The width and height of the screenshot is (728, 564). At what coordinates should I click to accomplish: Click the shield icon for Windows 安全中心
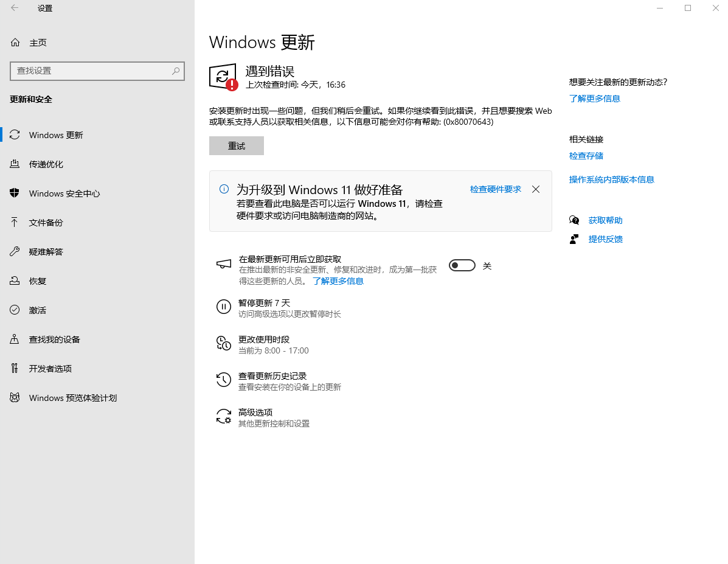coord(15,193)
